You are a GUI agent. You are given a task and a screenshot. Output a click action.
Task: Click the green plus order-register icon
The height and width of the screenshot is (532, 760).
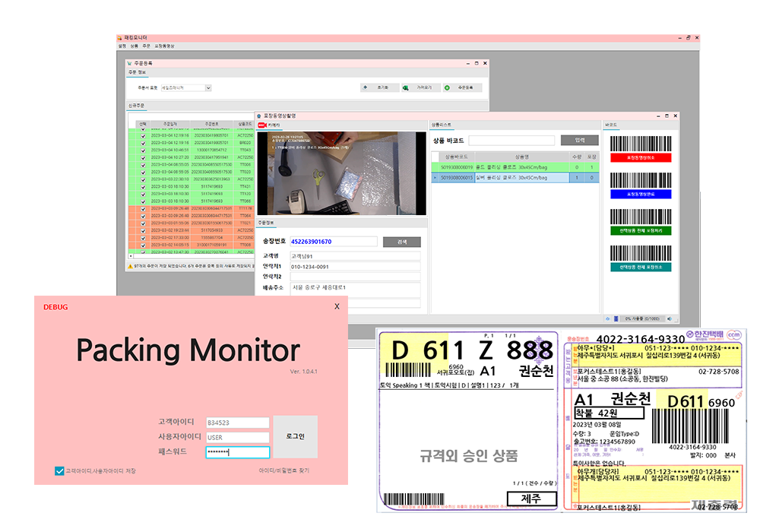point(447,87)
